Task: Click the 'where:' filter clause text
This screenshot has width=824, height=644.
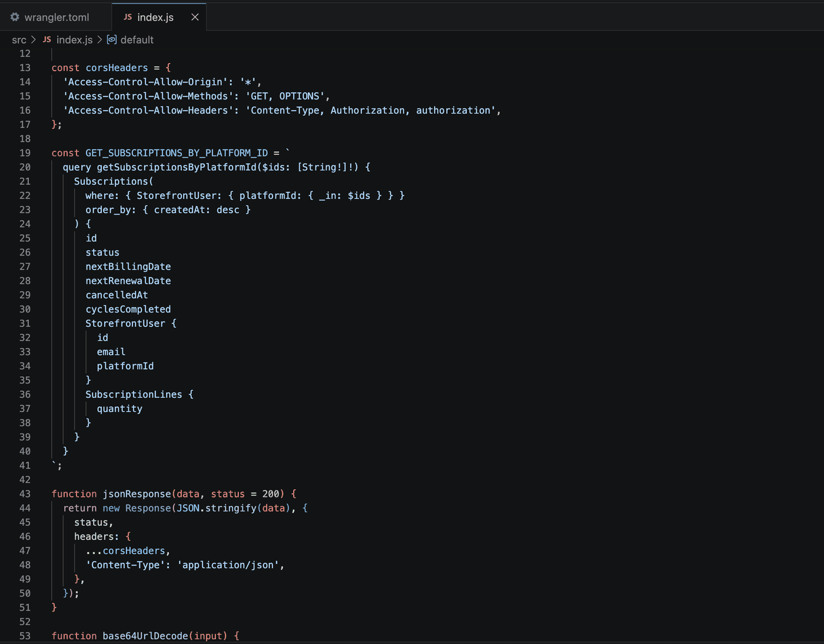Action: click(x=102, y=195)
